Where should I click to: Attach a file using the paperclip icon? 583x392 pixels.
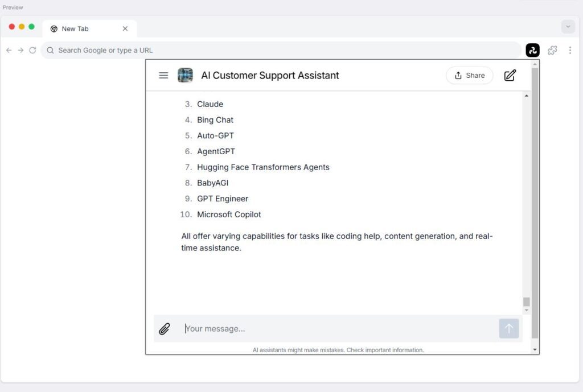pyautogui.click(x=165, y=328)
